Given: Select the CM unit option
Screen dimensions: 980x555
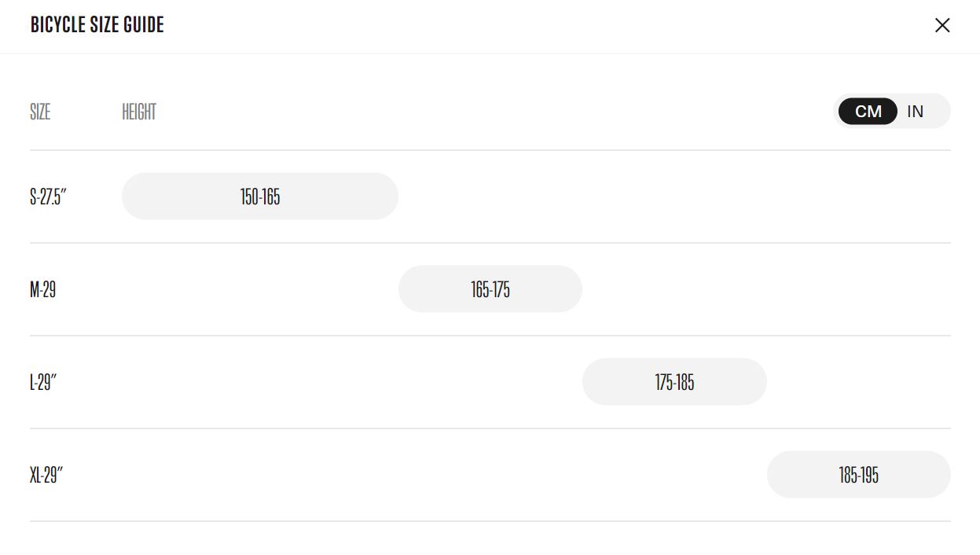Looking at the screenshot, I should pos(868,112).
